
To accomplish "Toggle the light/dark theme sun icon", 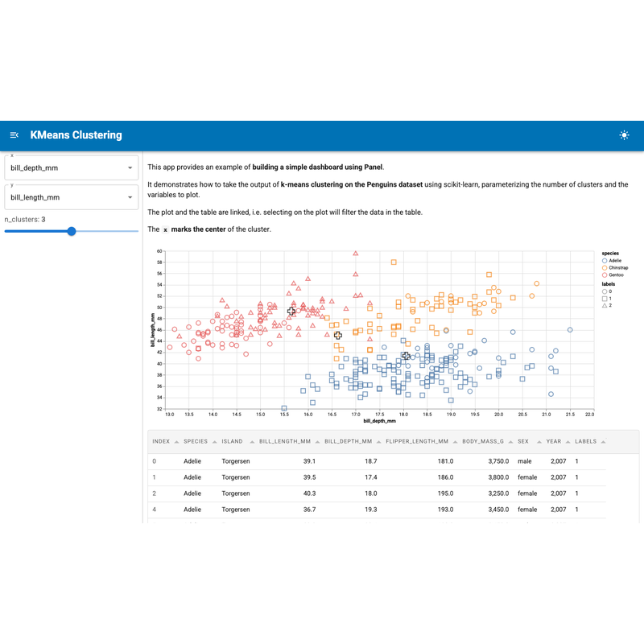I will (x=624, y=135).
